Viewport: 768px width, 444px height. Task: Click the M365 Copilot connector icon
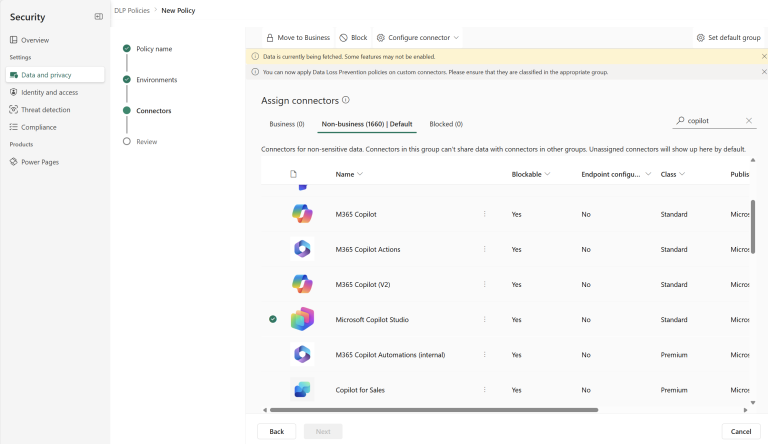302,214
